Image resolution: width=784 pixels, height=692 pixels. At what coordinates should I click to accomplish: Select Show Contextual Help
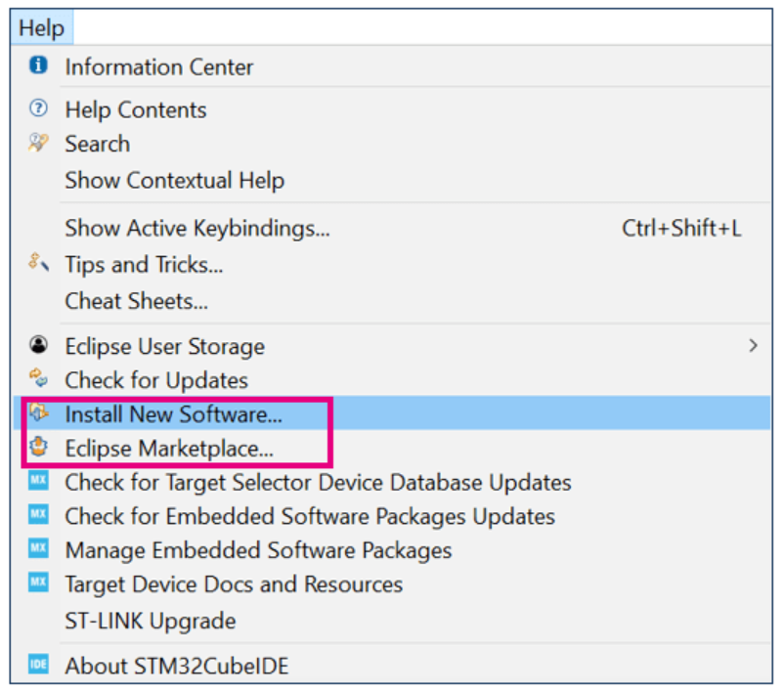click(175, 181)
